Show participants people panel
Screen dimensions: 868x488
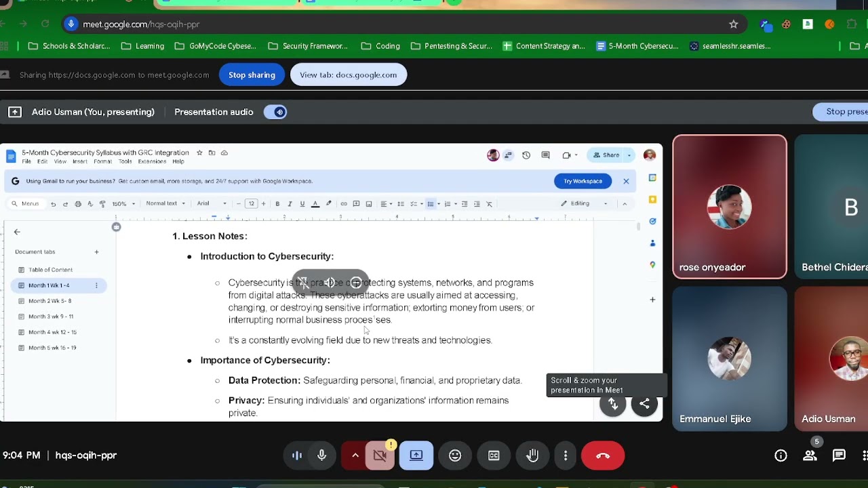pyautogui.click(x=810, y=455)
